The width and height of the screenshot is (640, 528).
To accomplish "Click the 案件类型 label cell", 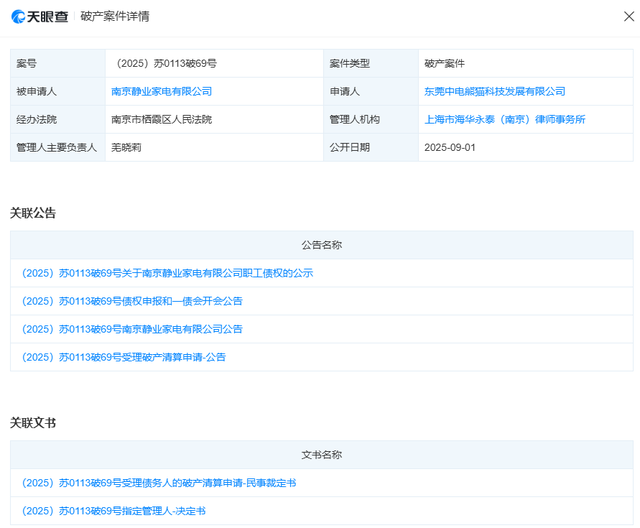I will (371, 64).
